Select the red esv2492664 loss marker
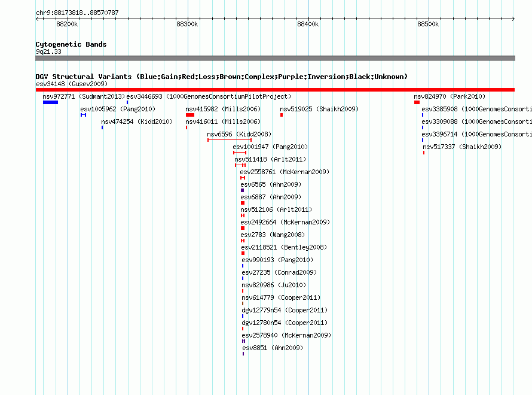Image resolution: width=532 pixels, height=395 pixels. pyautogui.click(x=243, y=228)
